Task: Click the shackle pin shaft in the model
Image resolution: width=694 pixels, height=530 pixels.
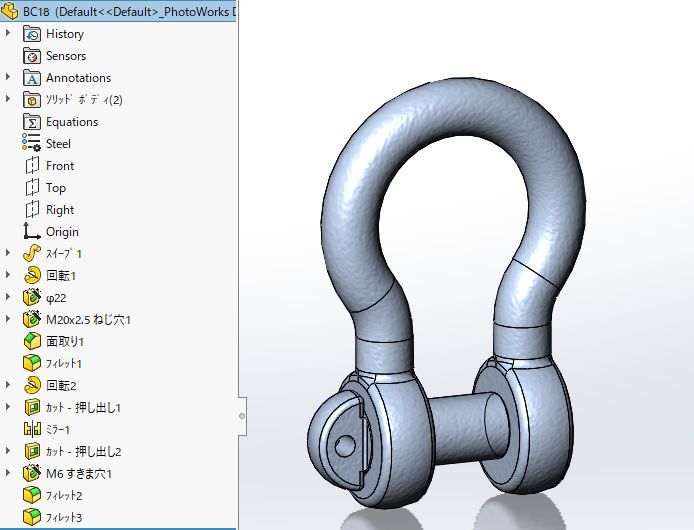Action: [460, 430]
